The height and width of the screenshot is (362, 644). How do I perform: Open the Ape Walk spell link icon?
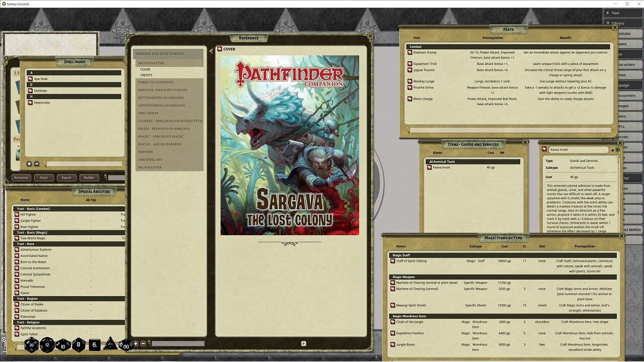tap(31, 79)
